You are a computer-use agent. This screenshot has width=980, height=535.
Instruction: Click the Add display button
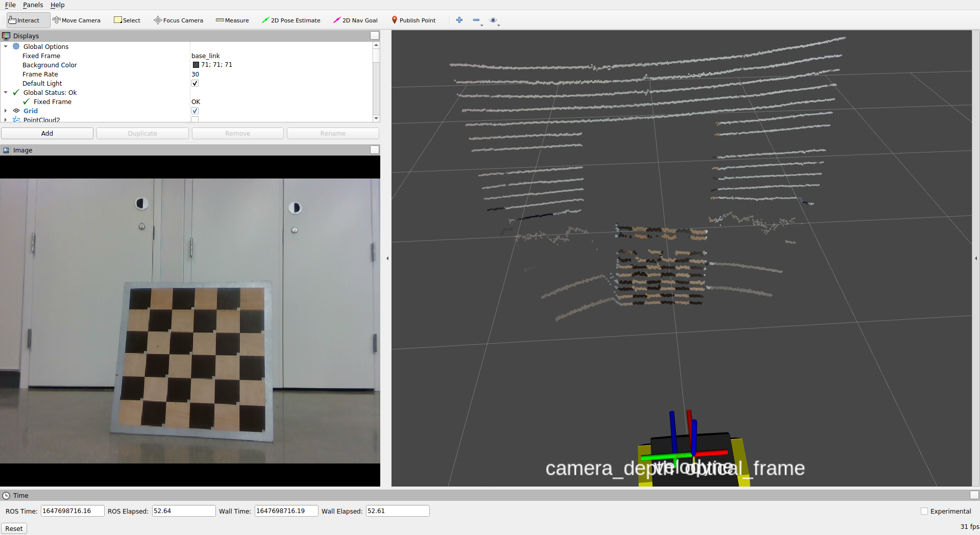pyautogui.click(x=47, y=133)
